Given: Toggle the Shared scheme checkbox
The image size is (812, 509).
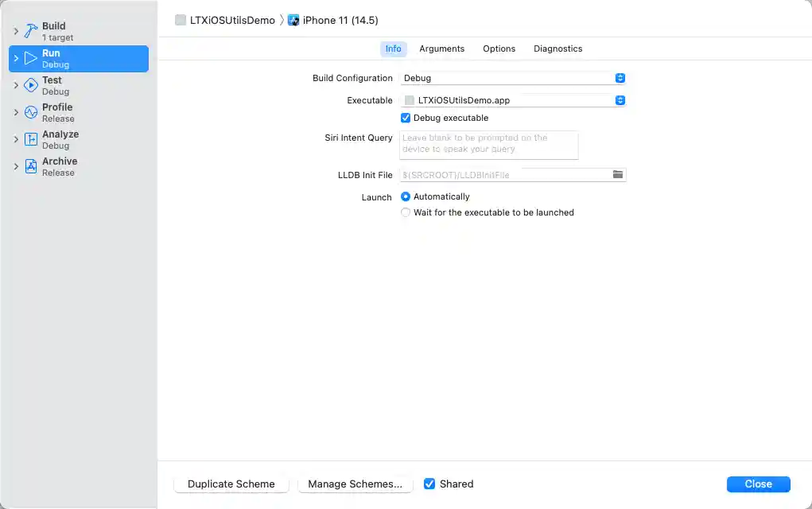Looking at the screenshot, I should (x=429, y=484).
